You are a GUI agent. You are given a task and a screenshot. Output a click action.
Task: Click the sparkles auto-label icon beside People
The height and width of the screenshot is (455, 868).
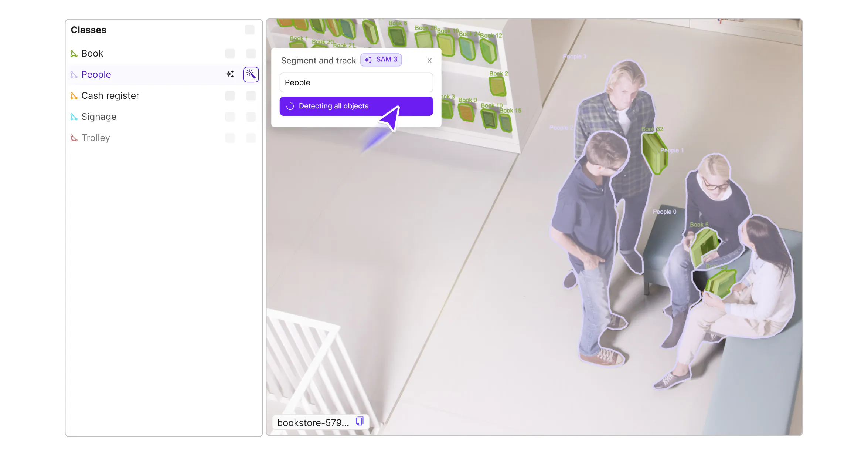(230, 74)
